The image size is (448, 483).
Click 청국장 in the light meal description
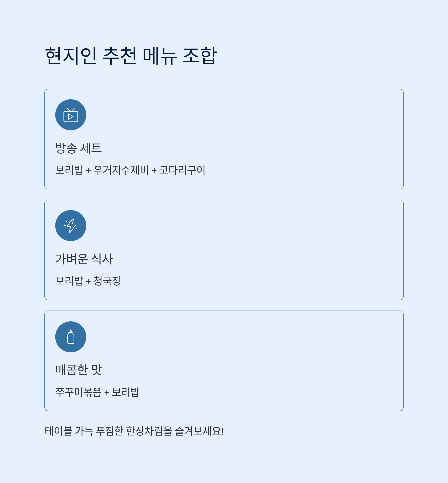[107, 281]
